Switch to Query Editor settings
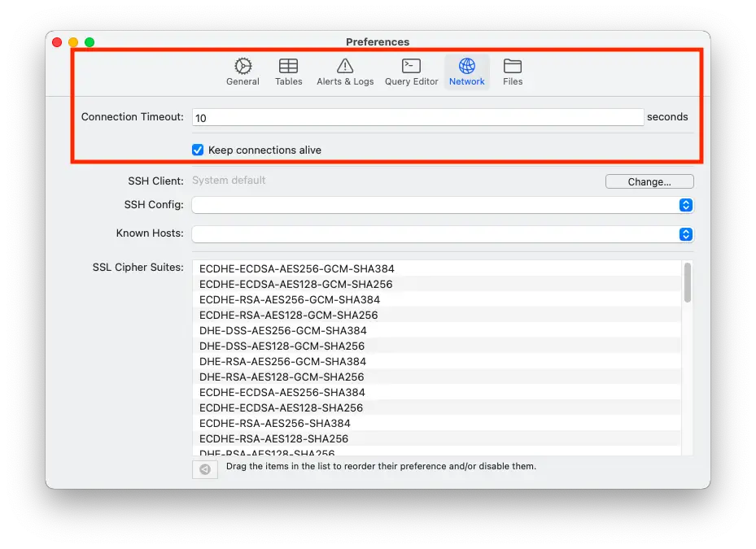The height and width of the screenshot is (549, 756). (x=411, y=72)
